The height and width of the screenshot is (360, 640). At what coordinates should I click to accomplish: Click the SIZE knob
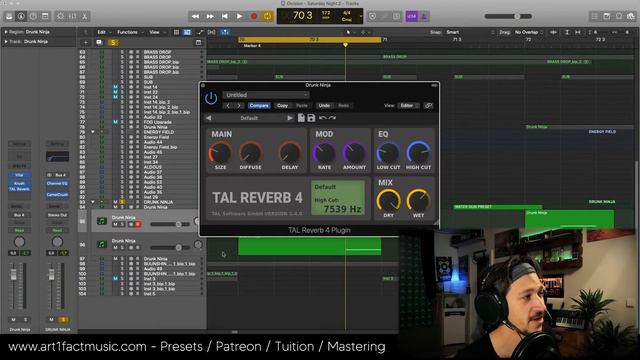point(220,153)
